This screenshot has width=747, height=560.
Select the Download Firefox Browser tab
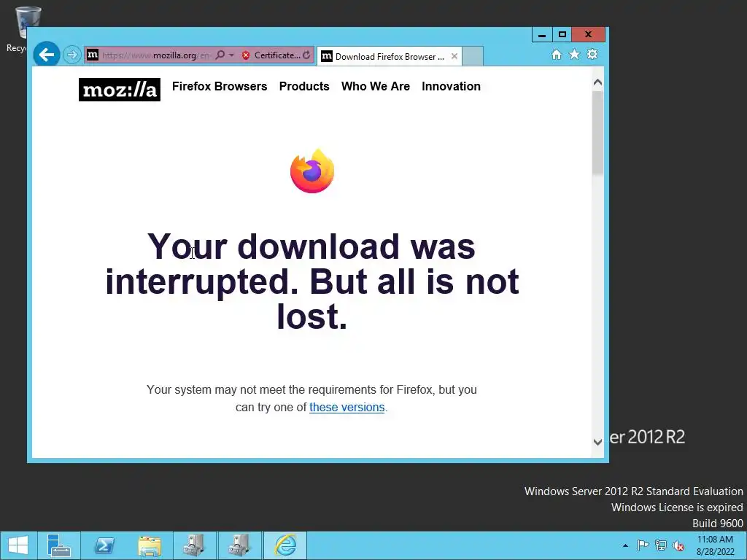(390, 57)
